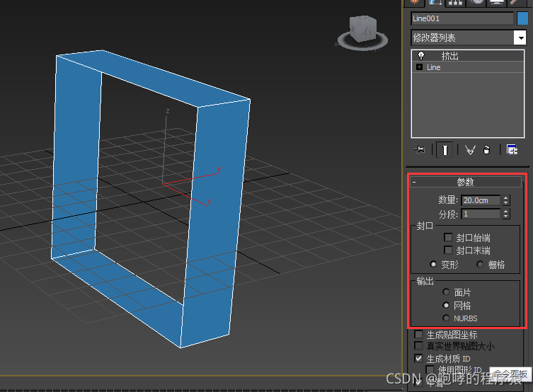This screenshot has height=392, width=533.
Task: Expand the Line tree item
Action: pos(420,67)
